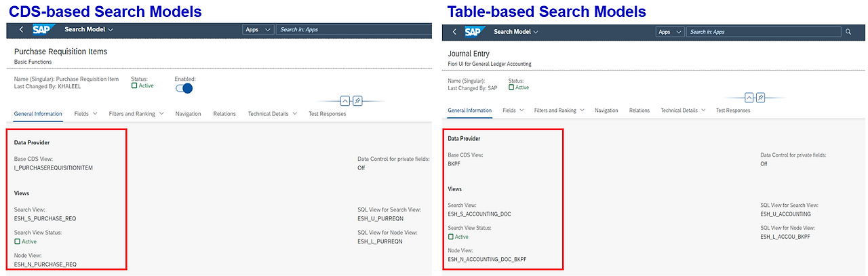Click the SAP logo in the left window
Viewport: 868px width, 276px height.
(43, 30)
